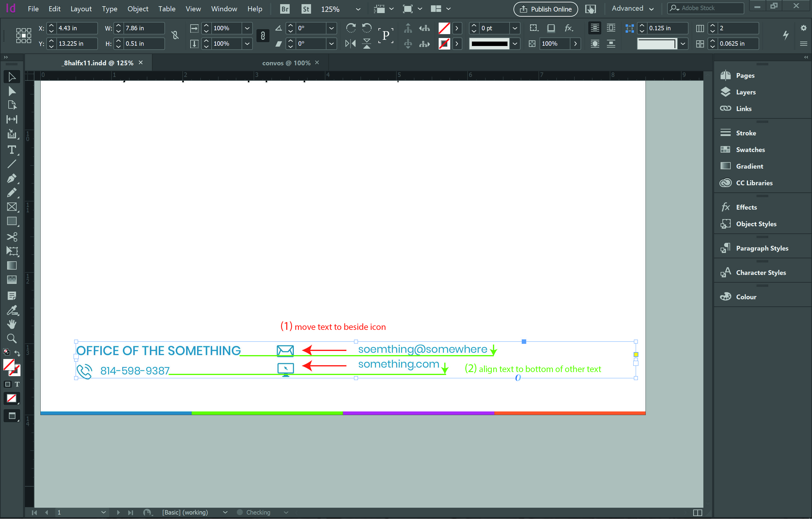The image size is (812, 519).
Task: Toggle split layout view in status bar
Action: tap(698, 512)
